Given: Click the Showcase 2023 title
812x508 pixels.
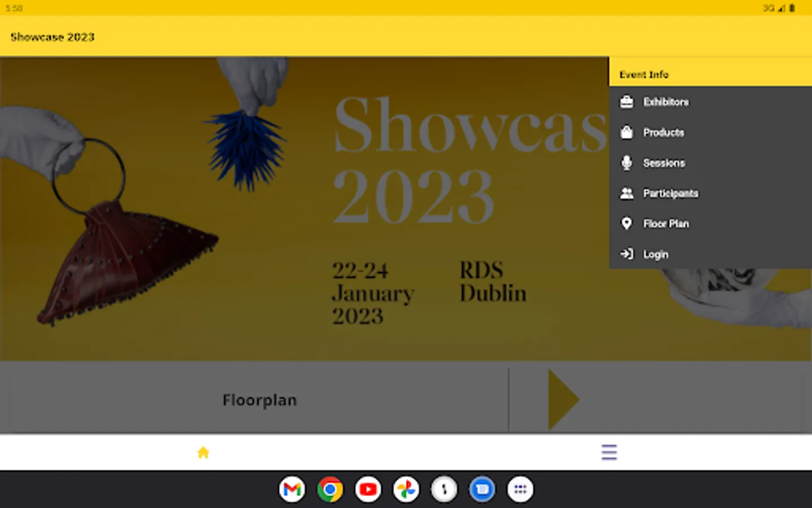Looking at the screenshot, I should point(52,37).
